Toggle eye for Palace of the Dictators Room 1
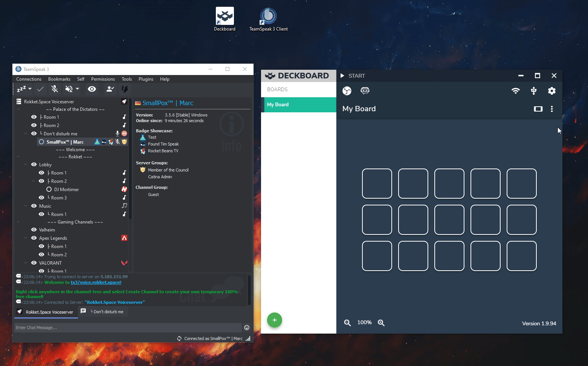This screenshot has width=588, height=366. (34, 117)
